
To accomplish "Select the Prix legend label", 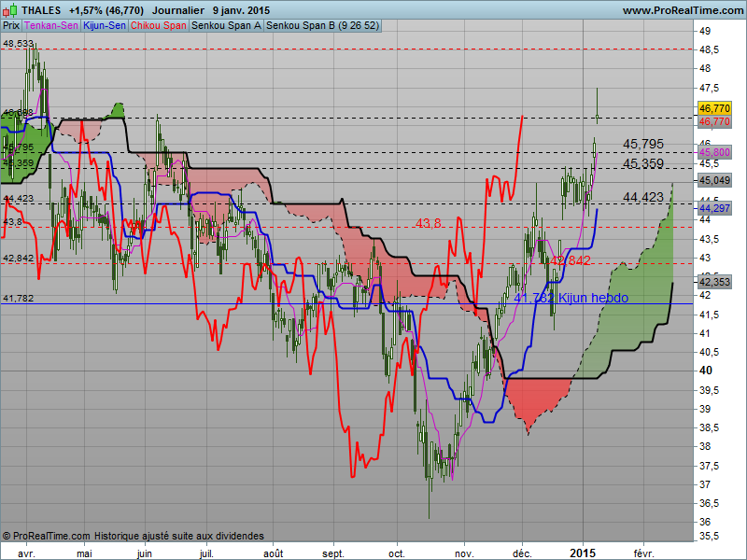I will tap(11, 26).
